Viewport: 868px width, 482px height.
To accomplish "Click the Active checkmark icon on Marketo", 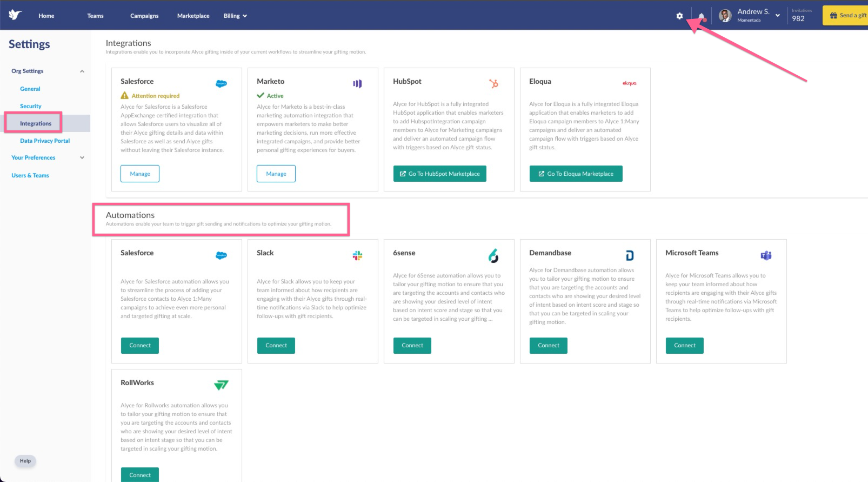I will (261, 95).
